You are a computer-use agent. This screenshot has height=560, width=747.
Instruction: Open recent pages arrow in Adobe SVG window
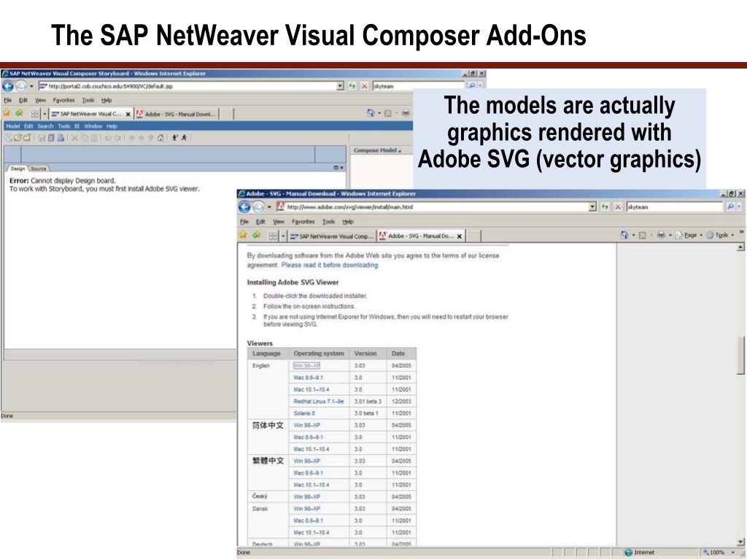268,207
